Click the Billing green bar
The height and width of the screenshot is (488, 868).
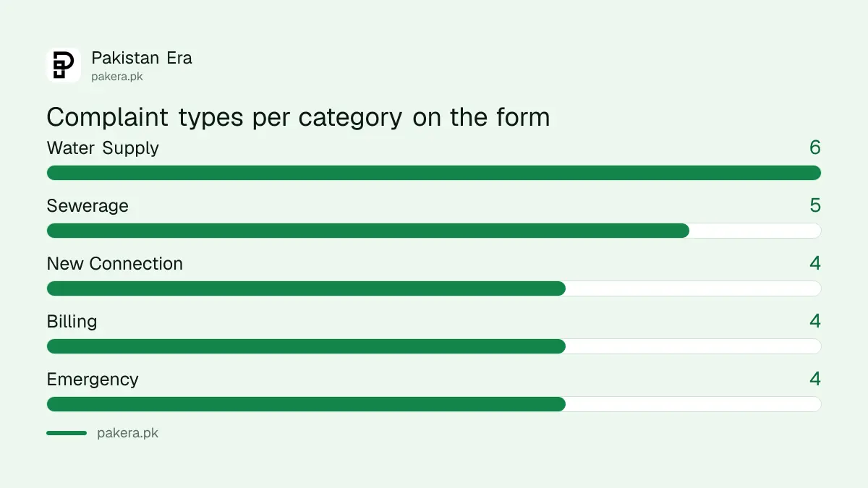click(x=306, y=346)
